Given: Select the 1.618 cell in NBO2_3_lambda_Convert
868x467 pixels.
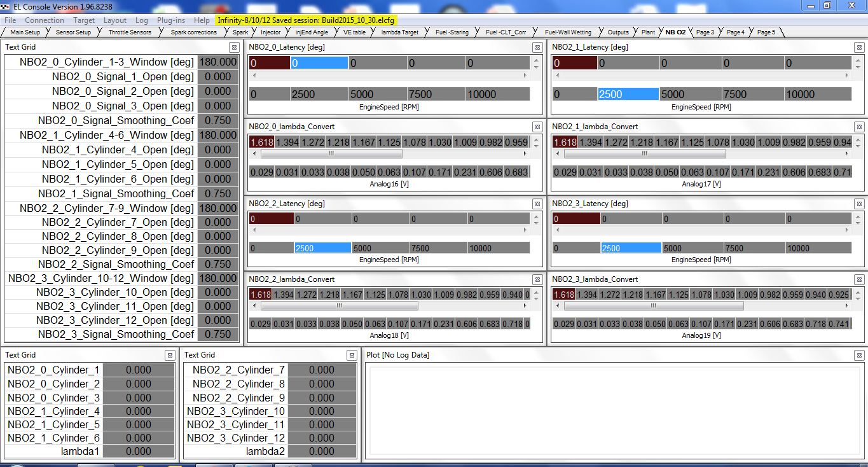Looking at the screenshot, I should click(x=564, y=294).
